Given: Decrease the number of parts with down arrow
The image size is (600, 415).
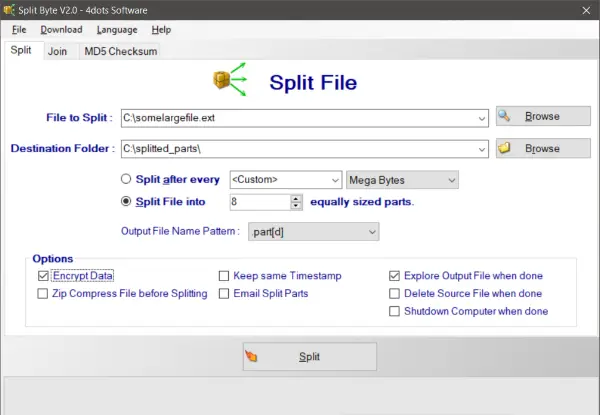Looking at the screenshot, I should (296, 206).
